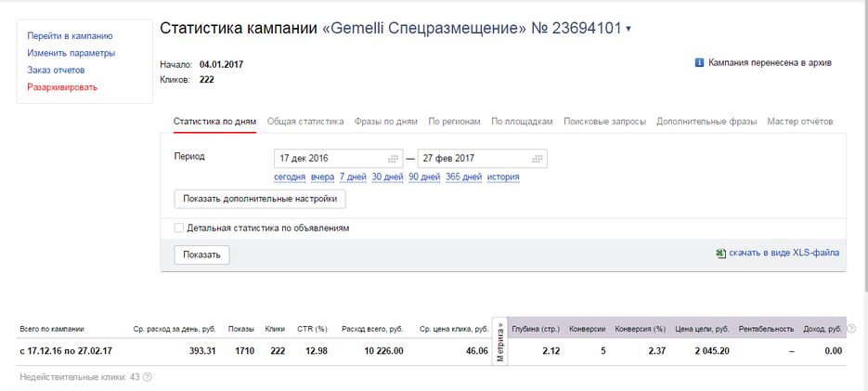Click the XLS file icon
The width and height of the screenshot is (868, 391).
pos(720,254)
